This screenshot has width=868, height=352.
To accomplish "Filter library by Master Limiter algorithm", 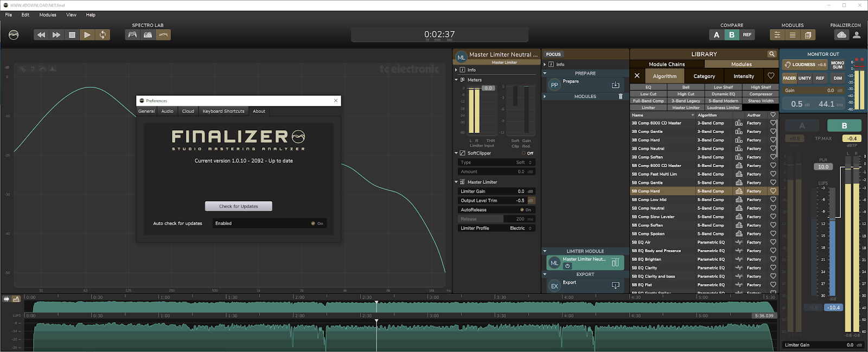I will [686, 107].
